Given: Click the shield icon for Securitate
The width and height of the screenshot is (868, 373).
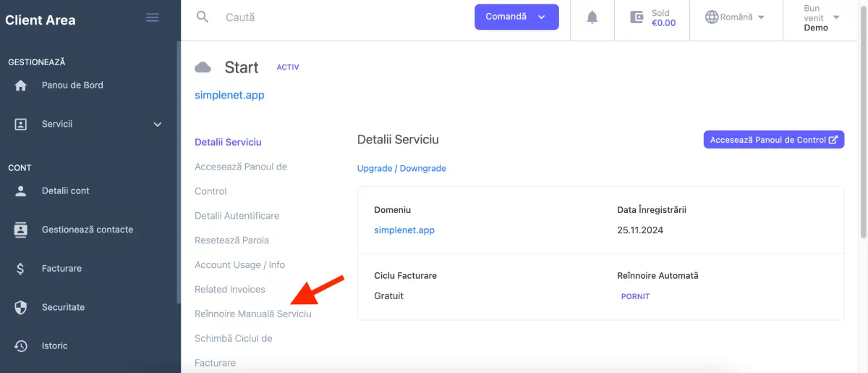Looking at the screenshot, I should pyautogui.click(x=21, y=308).
